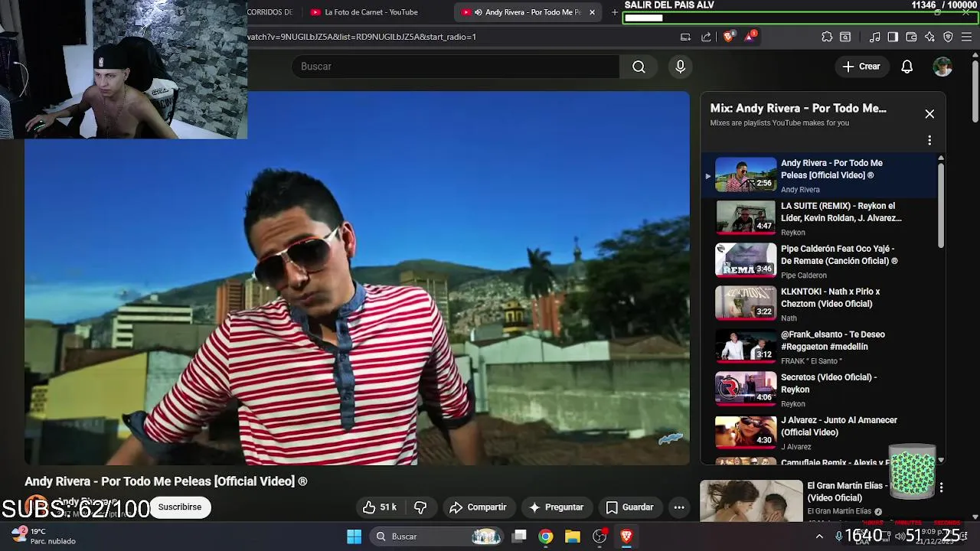Launch Google Chrome from the taskbar
The image size is (980, 551).
546,536
